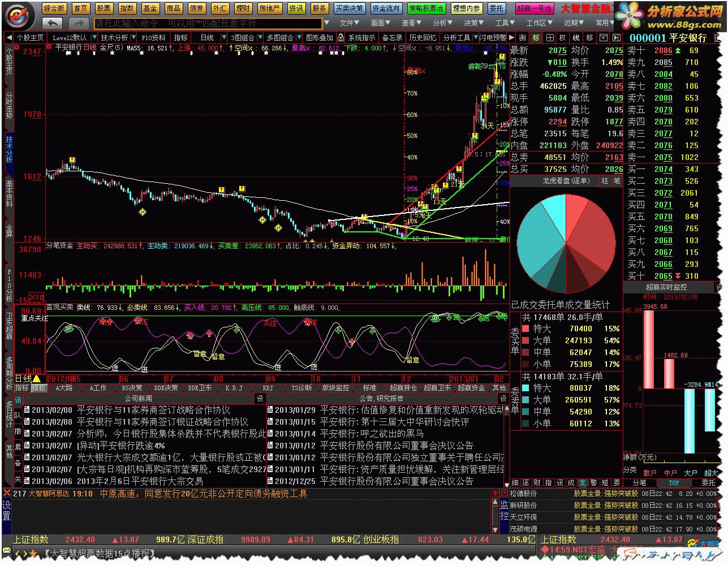This screenshot has height=566, width=728.
Task: Click the F10资料 toolbar item
Action: pyautogui.click(x=154, y=37)
